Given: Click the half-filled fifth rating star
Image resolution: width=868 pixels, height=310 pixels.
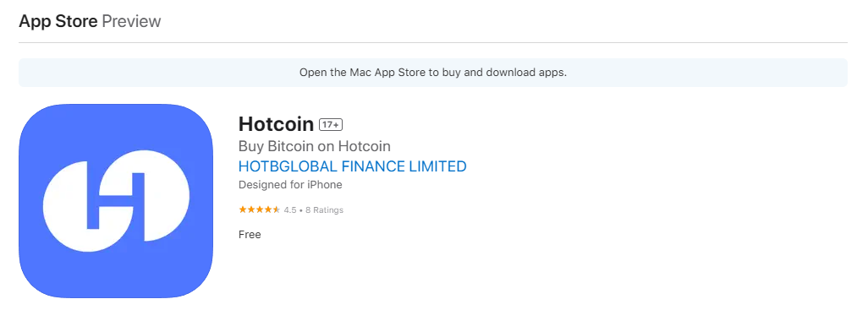Looking at the screenshot, I should click(x=277, y=210).
